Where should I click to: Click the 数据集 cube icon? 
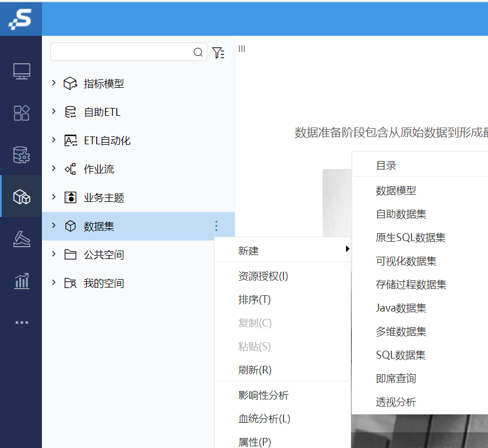[x=70, y=226]
